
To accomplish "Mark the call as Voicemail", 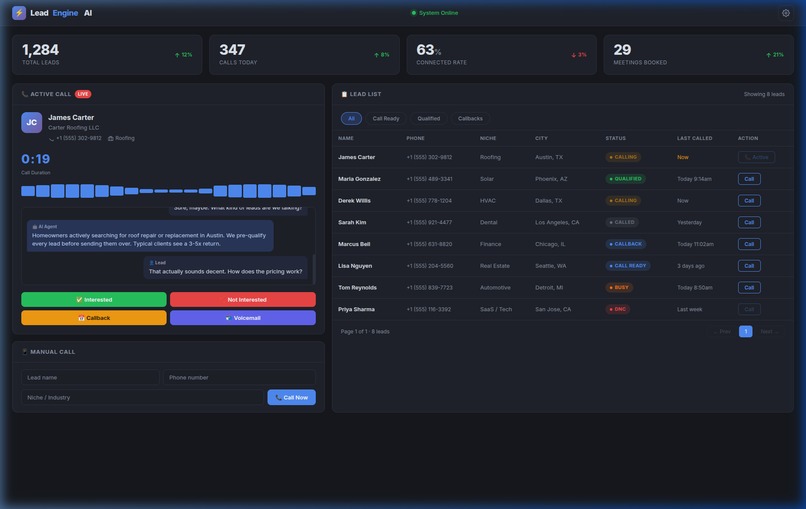I will coord(243,318).
